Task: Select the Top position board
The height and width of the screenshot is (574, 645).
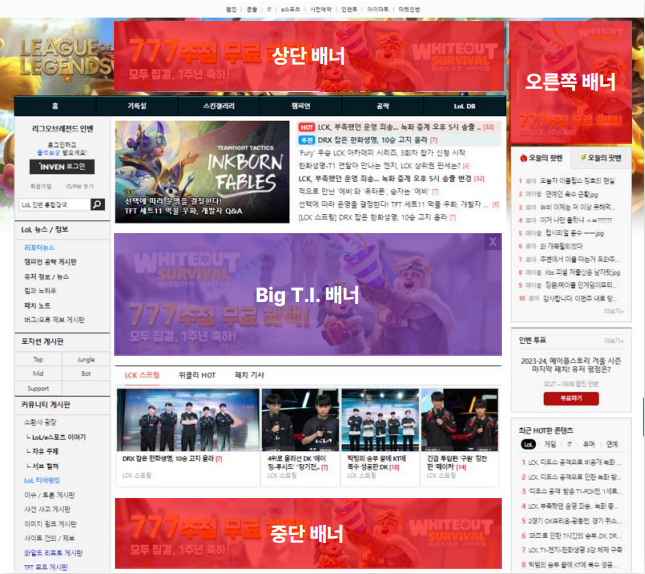Action: click(38, 360)
